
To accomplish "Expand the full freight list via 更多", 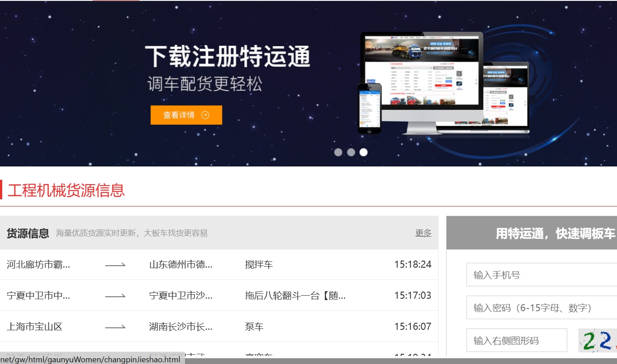I will [423, 233].
